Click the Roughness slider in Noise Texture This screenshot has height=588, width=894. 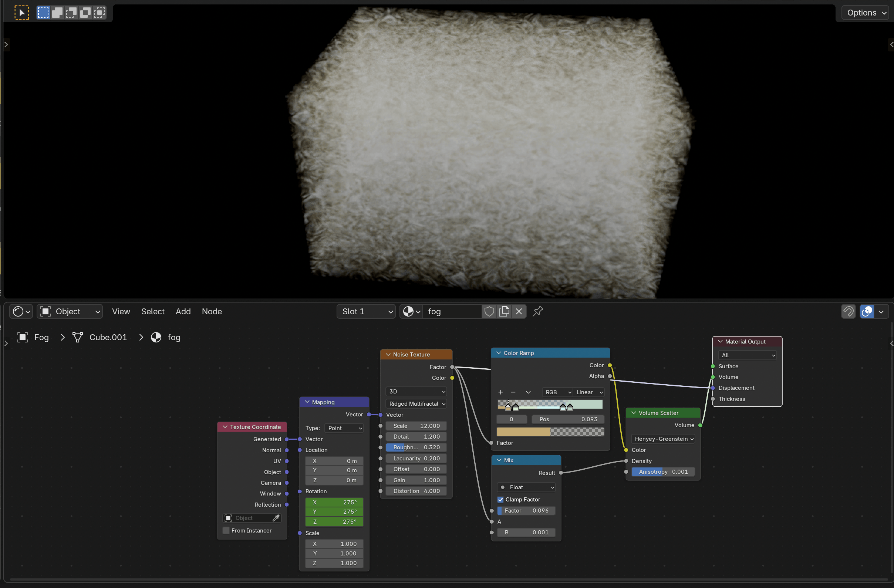coord(416,447)
